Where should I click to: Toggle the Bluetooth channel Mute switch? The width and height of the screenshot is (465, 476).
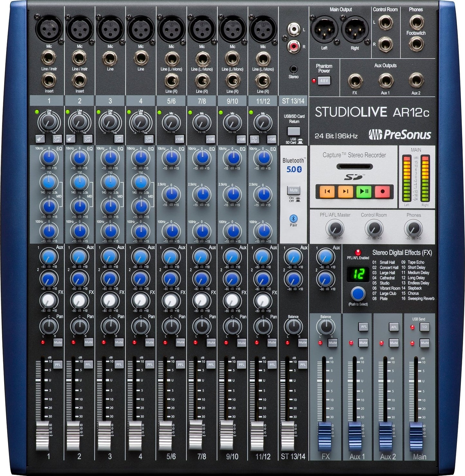[x=293, y=190]
